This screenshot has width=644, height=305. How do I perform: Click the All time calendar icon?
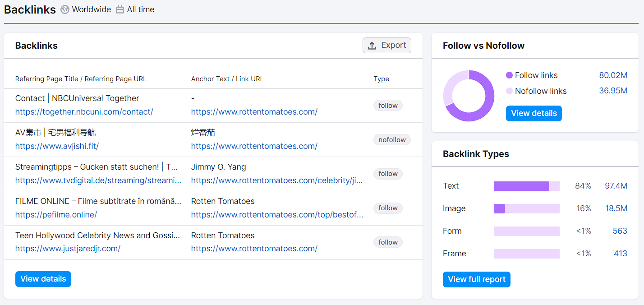[x=120, y=9]
